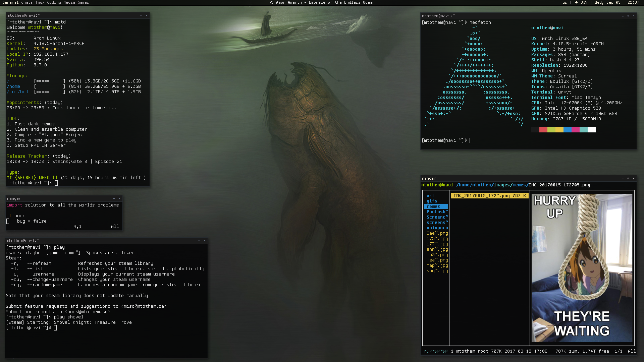Click the CPU Intel i7-6700K line in neofetch
The height and width of the screenshot is (362, 644).
click(x=577, y=103)
